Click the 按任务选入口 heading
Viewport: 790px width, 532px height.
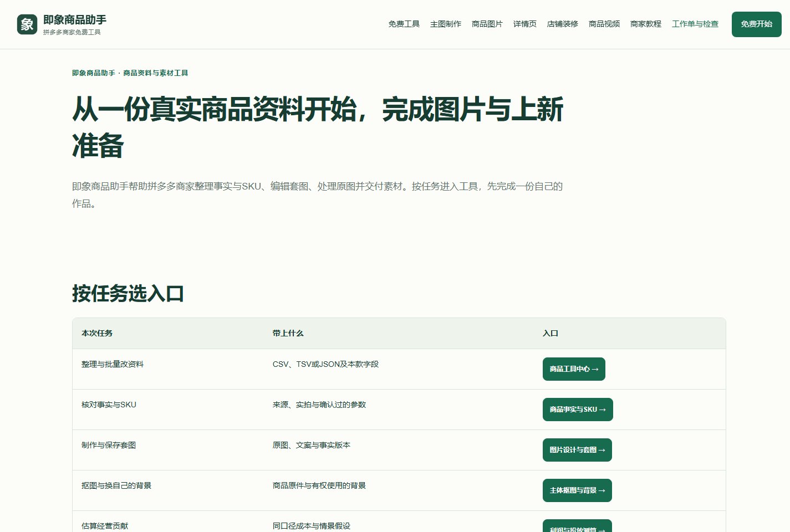[128, 293]
